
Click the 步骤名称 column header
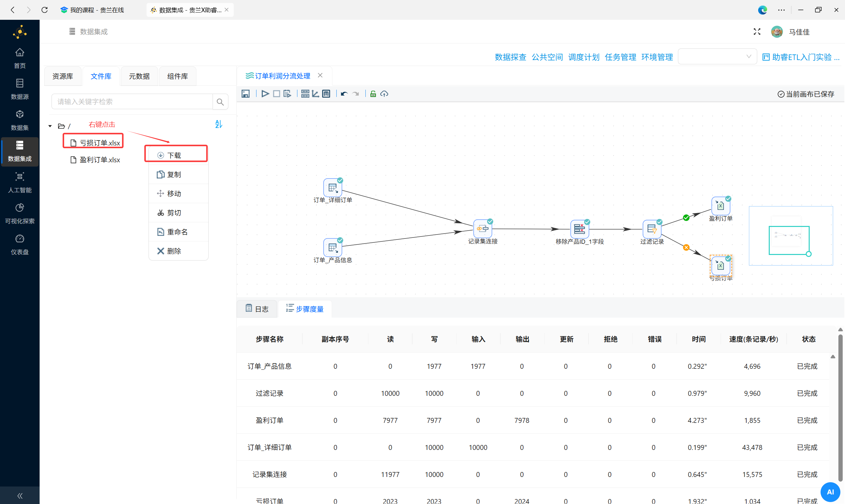tap(269, 339)
